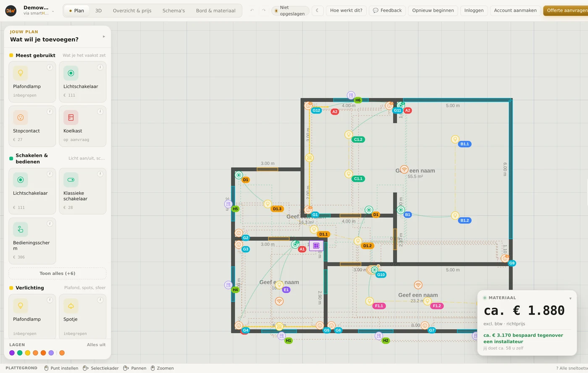
Task: Click the room name label of 55.5 m² room
Action: coord(415,171)
